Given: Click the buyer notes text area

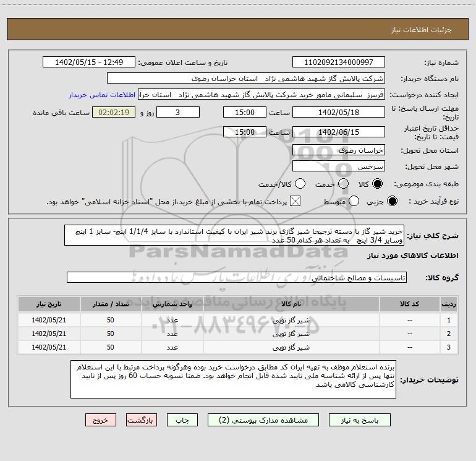Looking at the screenshot, I should click(x=233, y=379).
